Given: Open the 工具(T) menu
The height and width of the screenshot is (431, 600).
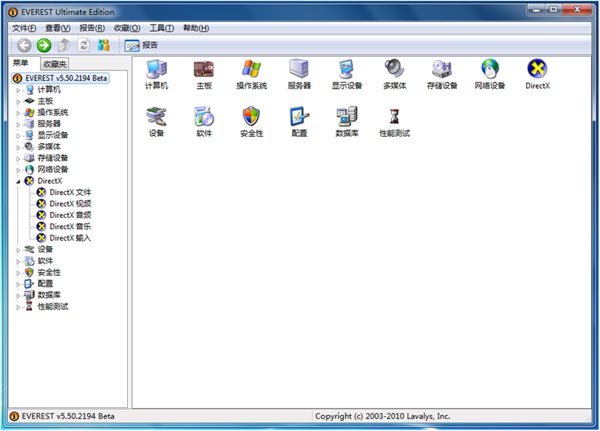Looking at the screenshot, I should coord(161,28).
